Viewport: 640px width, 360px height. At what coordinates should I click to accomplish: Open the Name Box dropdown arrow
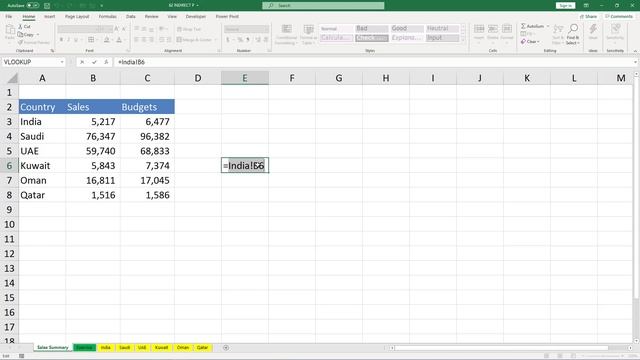tap(62, 62)
